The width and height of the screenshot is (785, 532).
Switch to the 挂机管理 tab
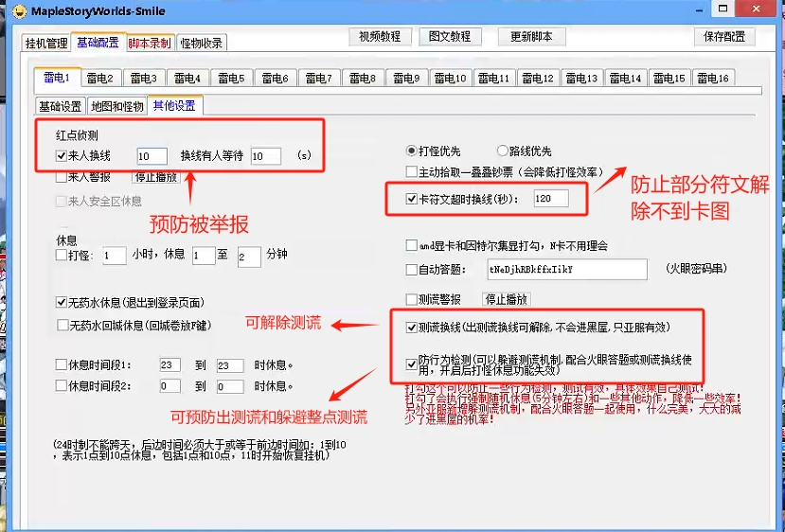pos(46,44)
